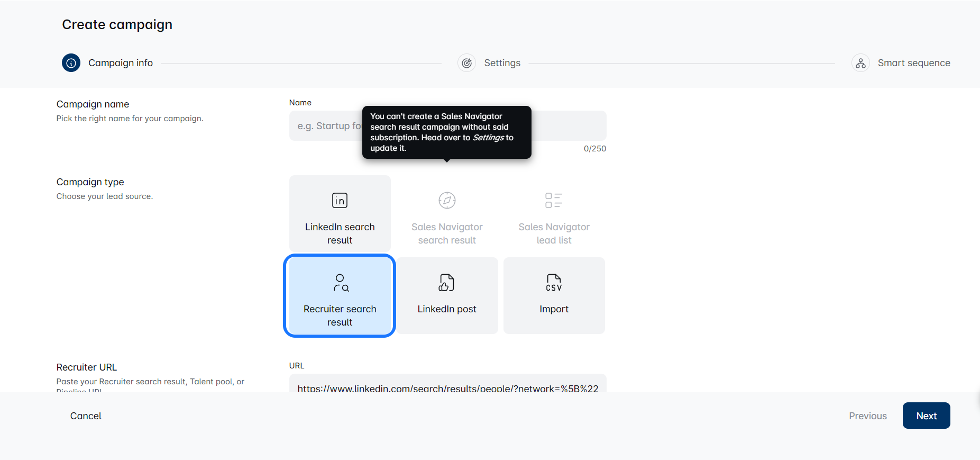Choose the LinkedIn post thumbs-up document icon
Image resolution: width=980 pixels, height=460 pixels.
click(446, 283)
